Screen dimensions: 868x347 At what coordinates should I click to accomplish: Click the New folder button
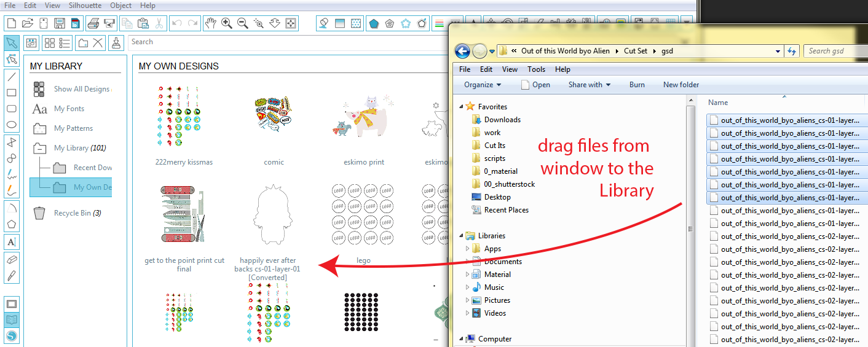pyautogui.click(x=681, y=85)
